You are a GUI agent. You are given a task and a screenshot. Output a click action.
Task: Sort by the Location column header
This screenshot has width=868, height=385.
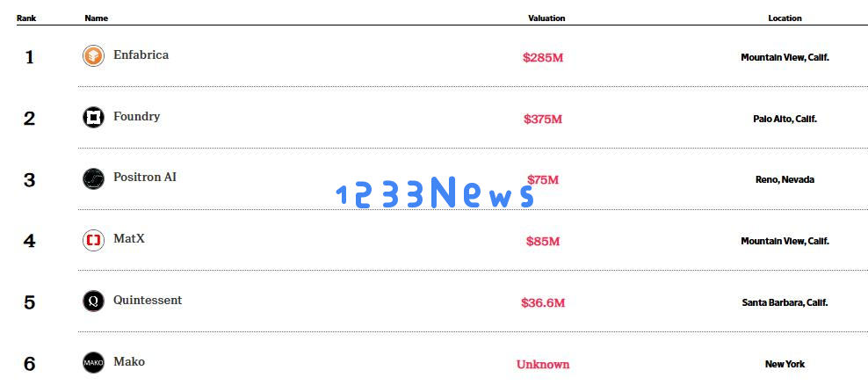pyautogui.click(x=785, y=18)
